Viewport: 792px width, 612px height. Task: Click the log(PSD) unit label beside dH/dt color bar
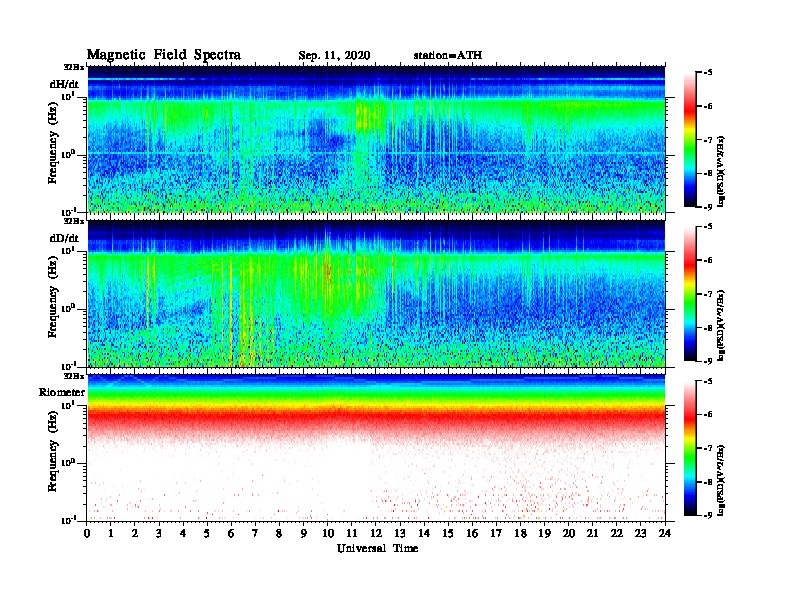(x=721, y=171)
